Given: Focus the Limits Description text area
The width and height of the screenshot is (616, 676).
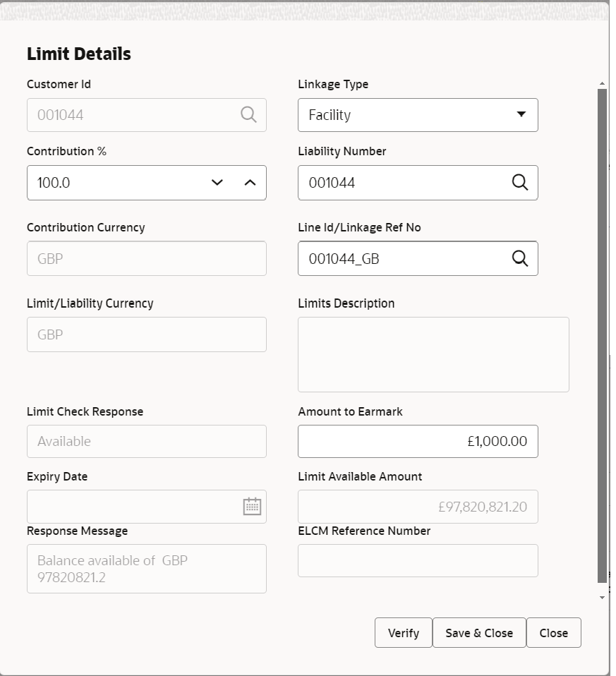Looking at the screenshot, I should pyautogui.click(x=433, y=354).
